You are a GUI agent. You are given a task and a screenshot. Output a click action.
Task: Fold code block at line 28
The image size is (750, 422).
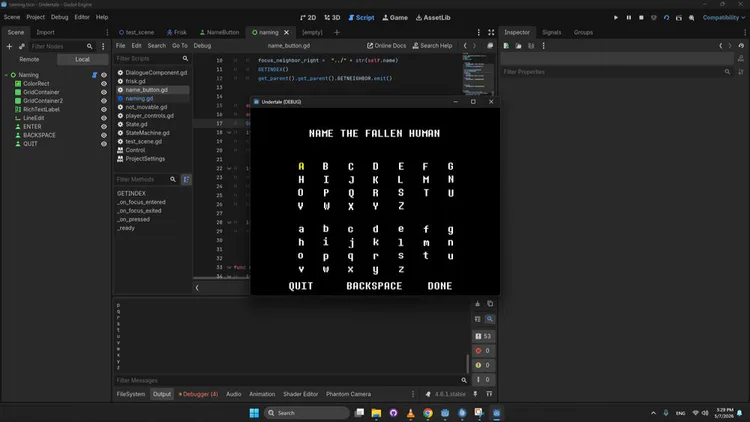[x=229, y=222]
